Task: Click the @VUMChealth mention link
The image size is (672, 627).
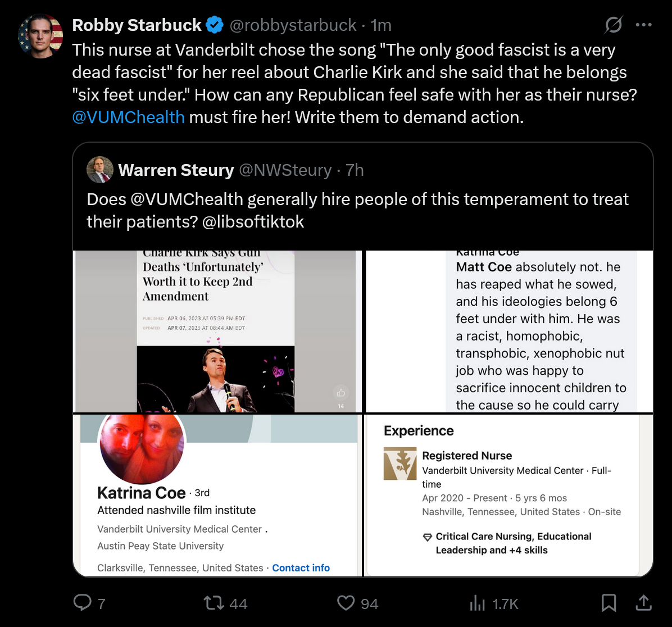Action: tap(128, 117)
